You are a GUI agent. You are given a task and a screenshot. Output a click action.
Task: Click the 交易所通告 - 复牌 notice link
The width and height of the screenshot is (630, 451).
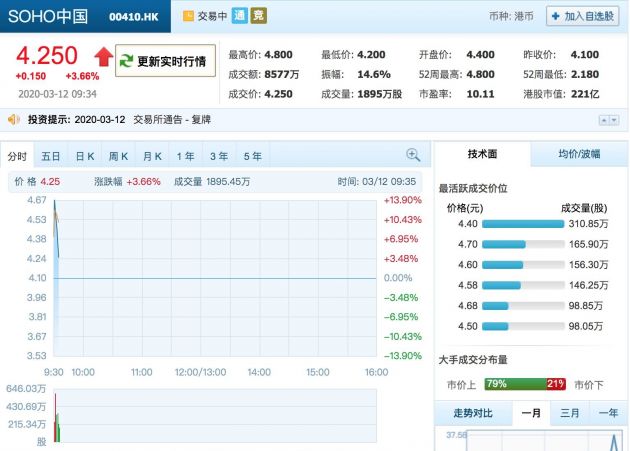[x=172, y=119]
